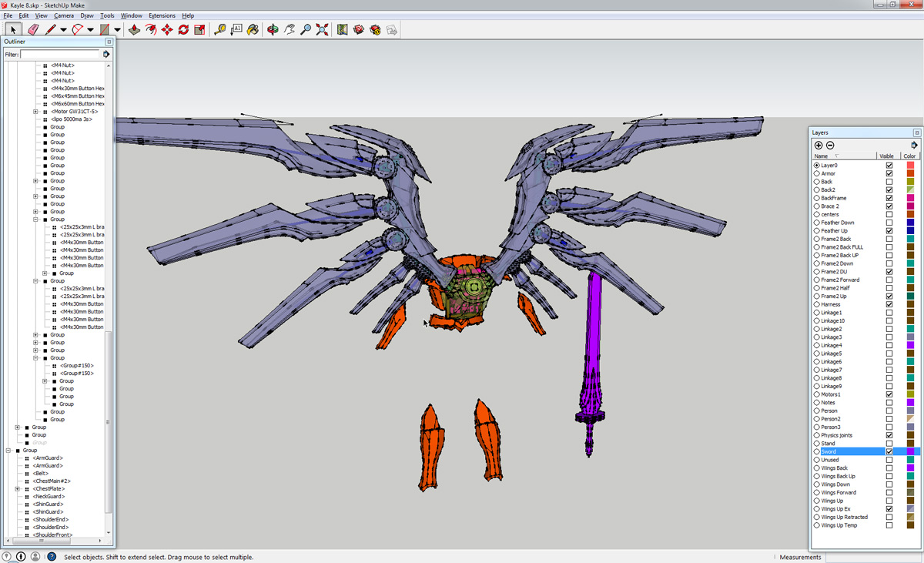924x563 pixels.
Task: Choose the Pan hand tool
Action: point(290,30)
